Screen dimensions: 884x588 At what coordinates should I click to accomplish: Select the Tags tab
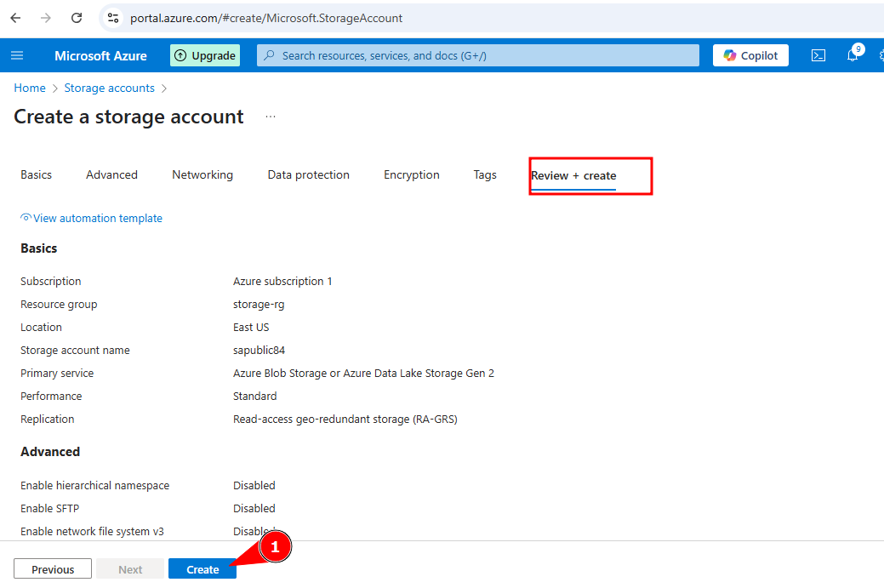(x=485, y=174)
